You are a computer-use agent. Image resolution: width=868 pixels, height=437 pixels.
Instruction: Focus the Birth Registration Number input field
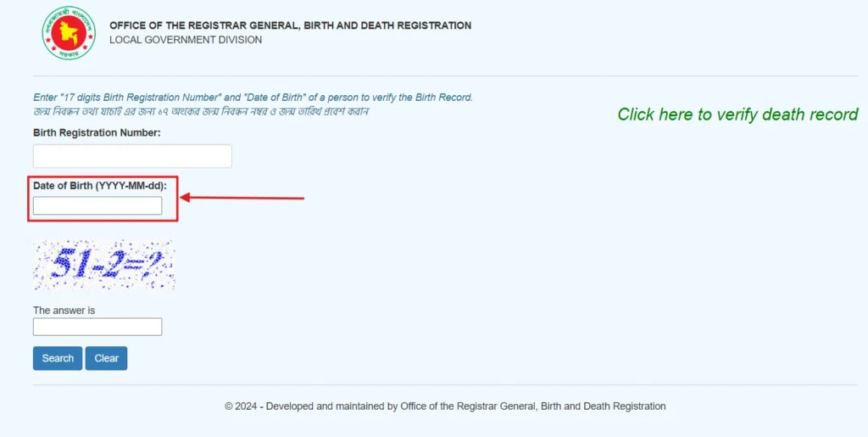tap(132, 156)
